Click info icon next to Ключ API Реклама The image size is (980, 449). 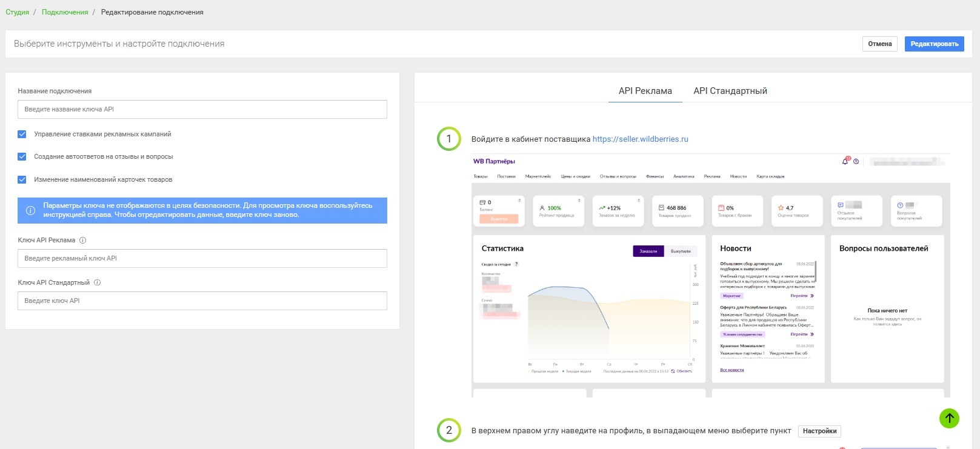(x=83, y=241)
